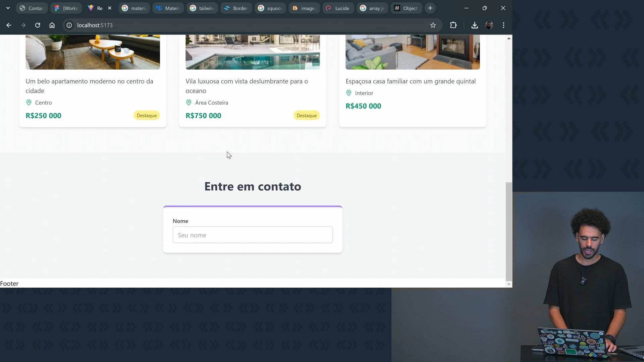The height and width of the screenshot is (362, 644).
Task: Click the home icon in the toolbar
Action: [52, 25]
